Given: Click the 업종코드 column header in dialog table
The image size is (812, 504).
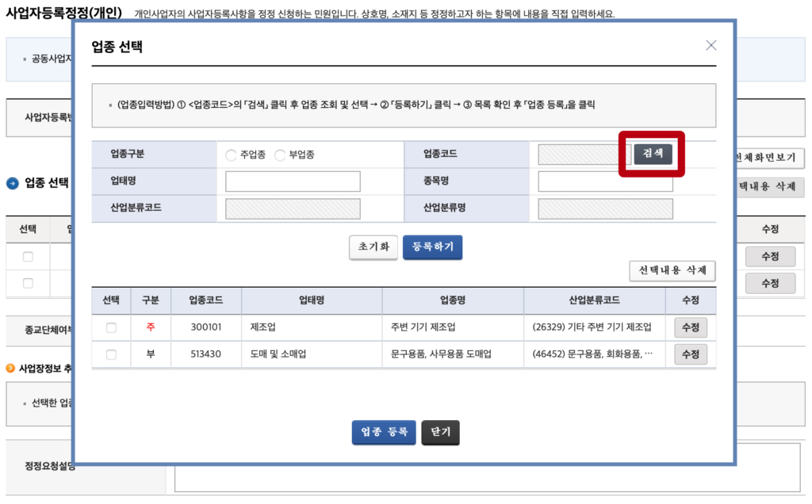Looking at the screenshot, I should click(x=205, y=300).
